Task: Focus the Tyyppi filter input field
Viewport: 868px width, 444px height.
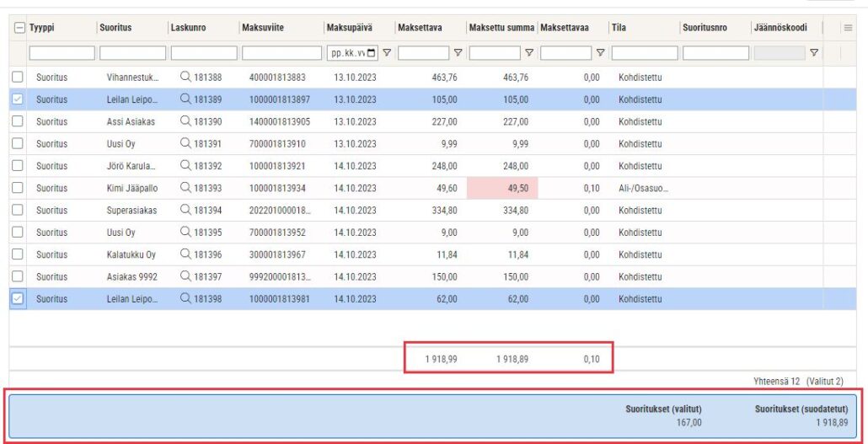Action: (62, 53)
